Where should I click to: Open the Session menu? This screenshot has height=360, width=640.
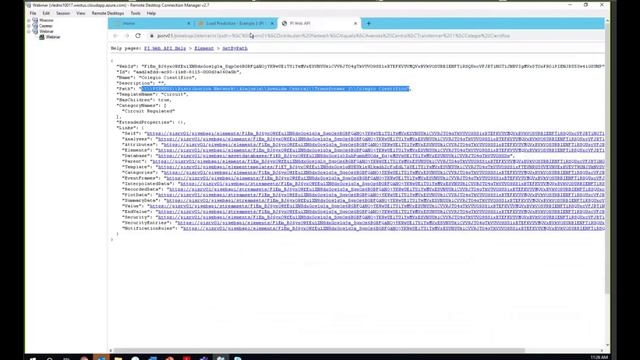tap(63, 13)
